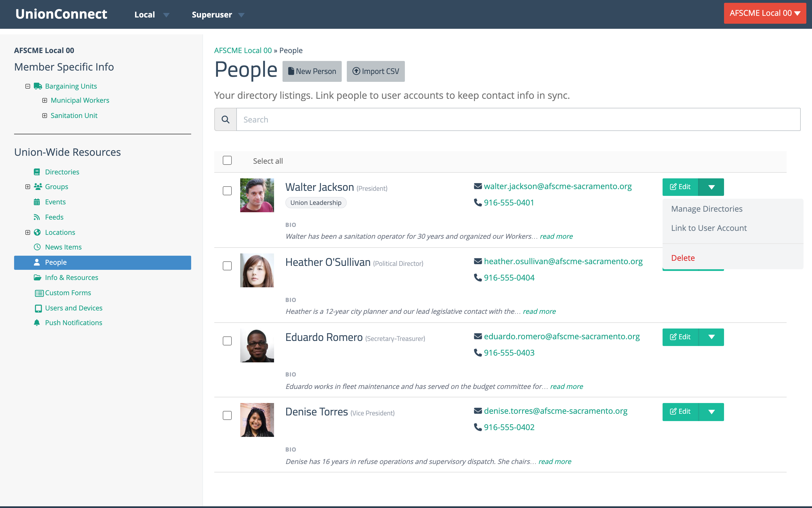Check the box for Denise Torres
Viewport: 812px width, 508px height.
227,416
